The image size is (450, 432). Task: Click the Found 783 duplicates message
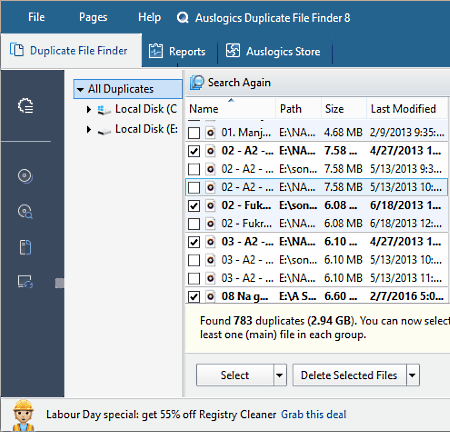325,327
